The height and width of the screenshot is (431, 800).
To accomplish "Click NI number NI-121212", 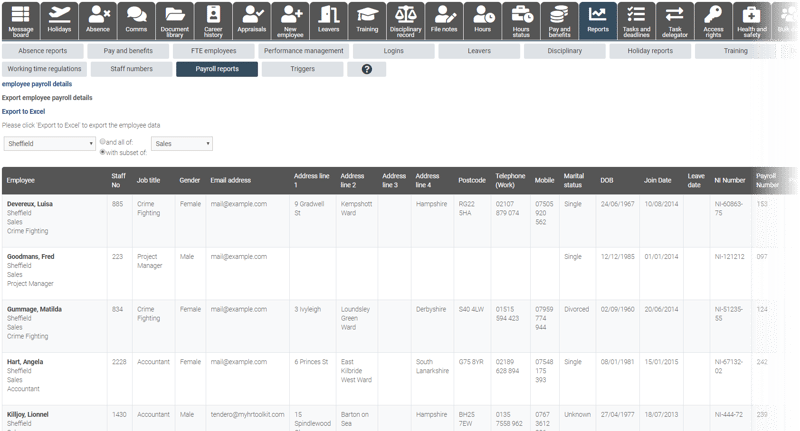I will (729, 257).
